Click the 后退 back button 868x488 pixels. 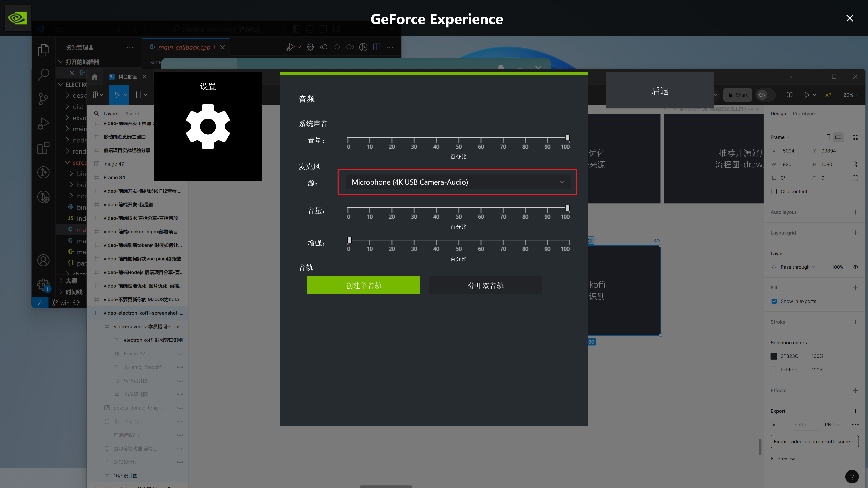(660, 91)
